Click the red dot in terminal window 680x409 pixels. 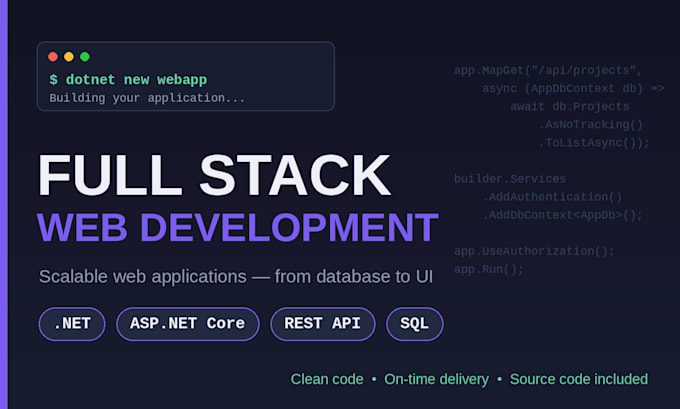pos(53,57)
